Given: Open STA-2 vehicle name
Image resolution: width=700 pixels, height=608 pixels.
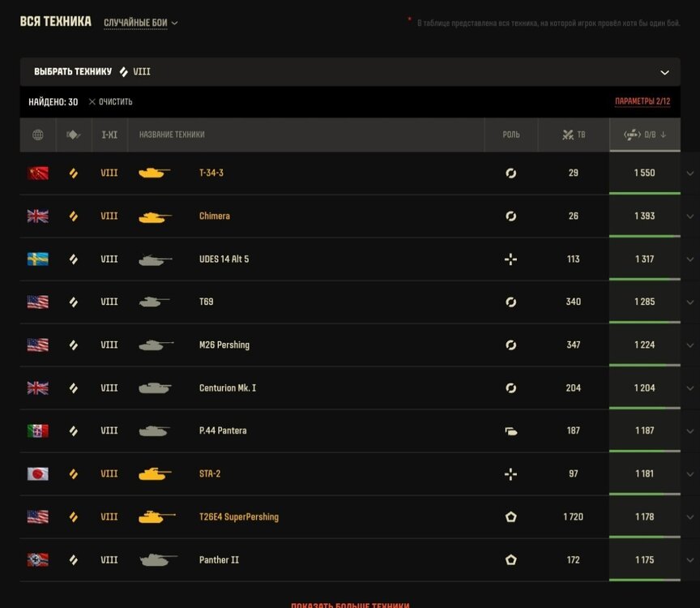Looking at the screenshot, I should click(210, 473).
